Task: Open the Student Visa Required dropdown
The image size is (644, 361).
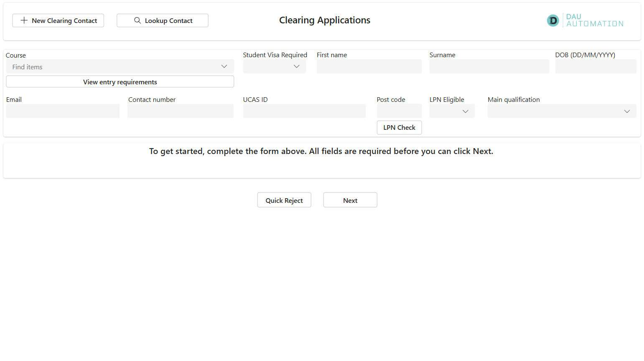Action: pyautogui.click(x=296, y=66)
